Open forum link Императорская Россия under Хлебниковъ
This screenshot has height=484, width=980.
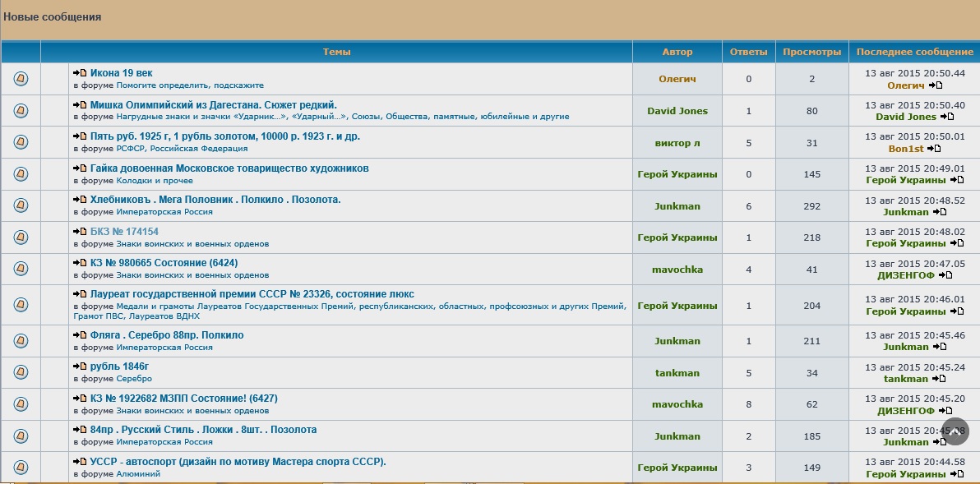(164, 212)
